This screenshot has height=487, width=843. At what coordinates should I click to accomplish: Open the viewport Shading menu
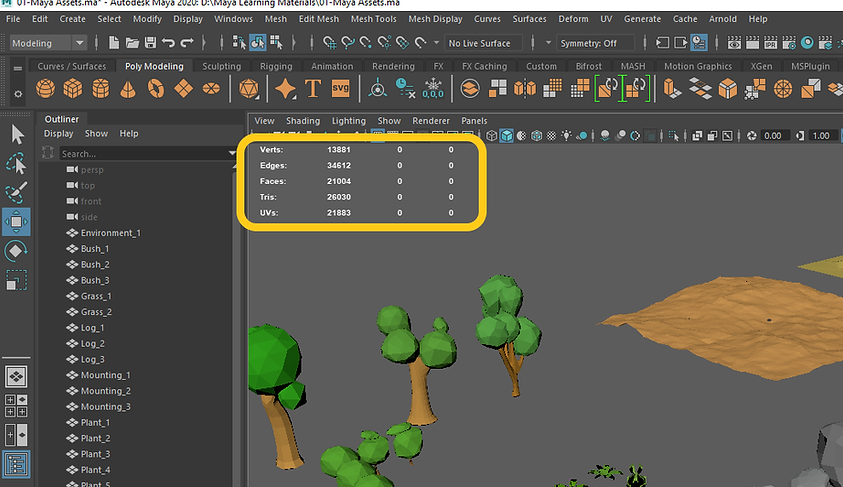click(303, 121)
